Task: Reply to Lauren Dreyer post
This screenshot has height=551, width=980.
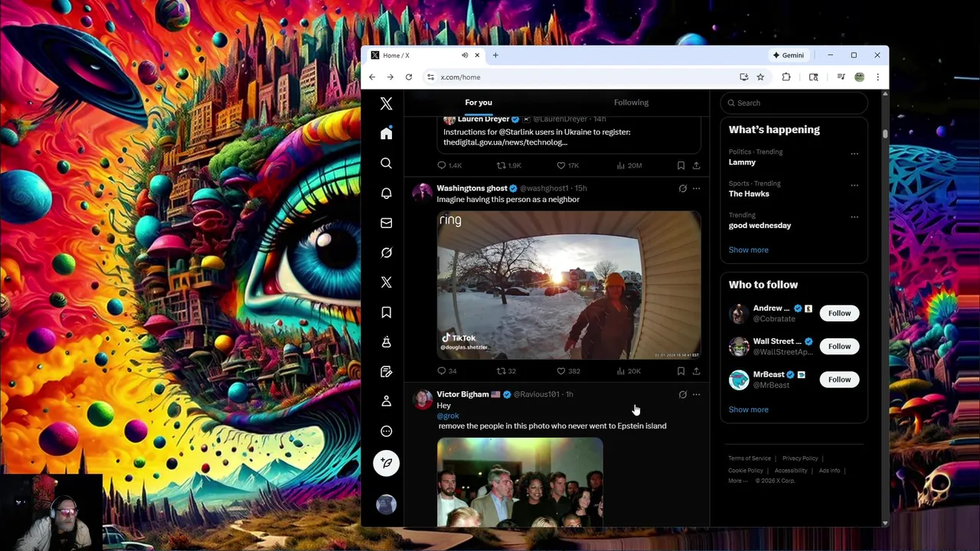Action: [449, 165]
